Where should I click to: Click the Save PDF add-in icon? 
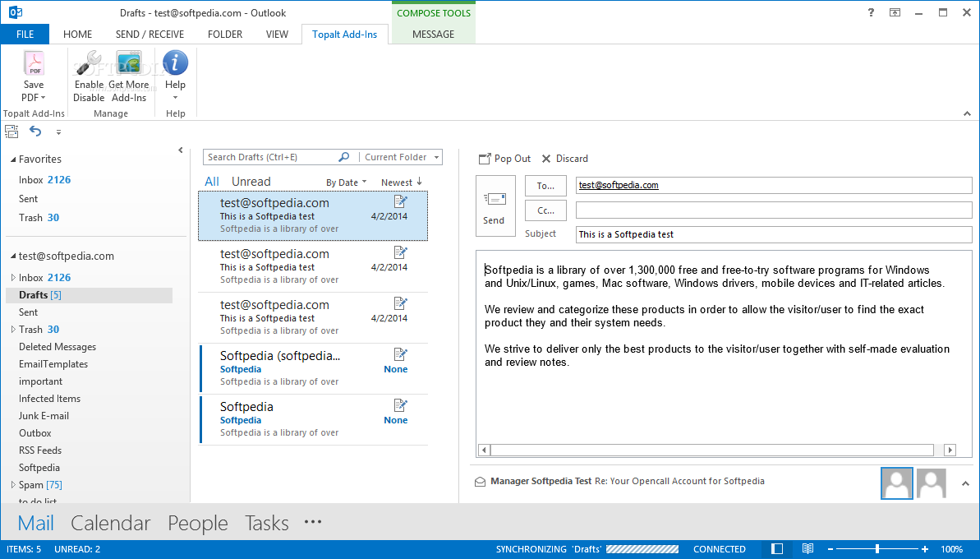click(x=34, y=63)
